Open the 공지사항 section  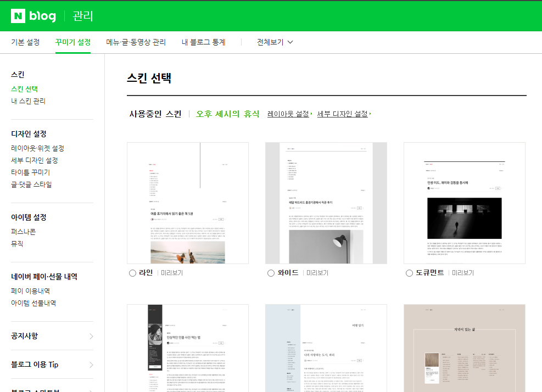click(25, 336)
